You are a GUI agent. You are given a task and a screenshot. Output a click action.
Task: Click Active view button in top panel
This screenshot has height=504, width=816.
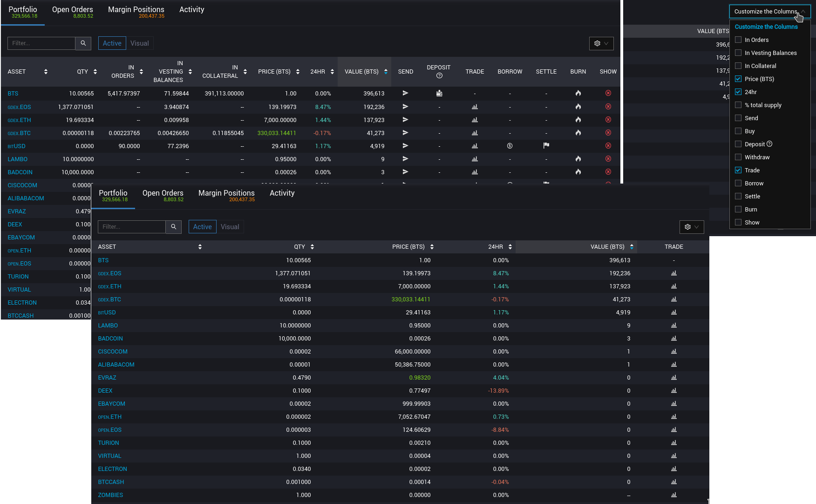click(112, 43)
